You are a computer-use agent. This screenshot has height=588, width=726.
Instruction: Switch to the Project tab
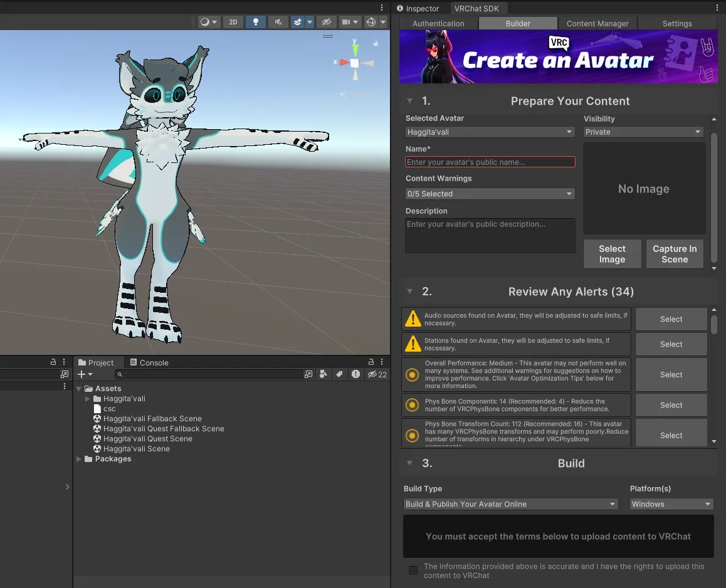[96, 362]
